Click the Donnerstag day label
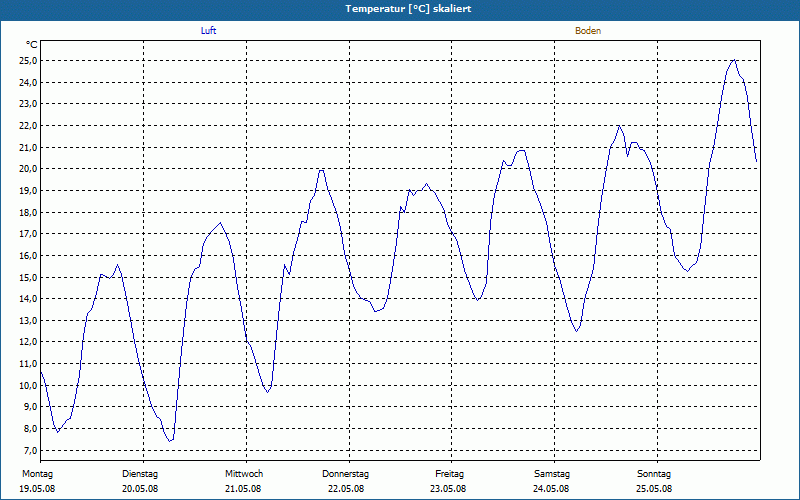 (x=345, y=474)
